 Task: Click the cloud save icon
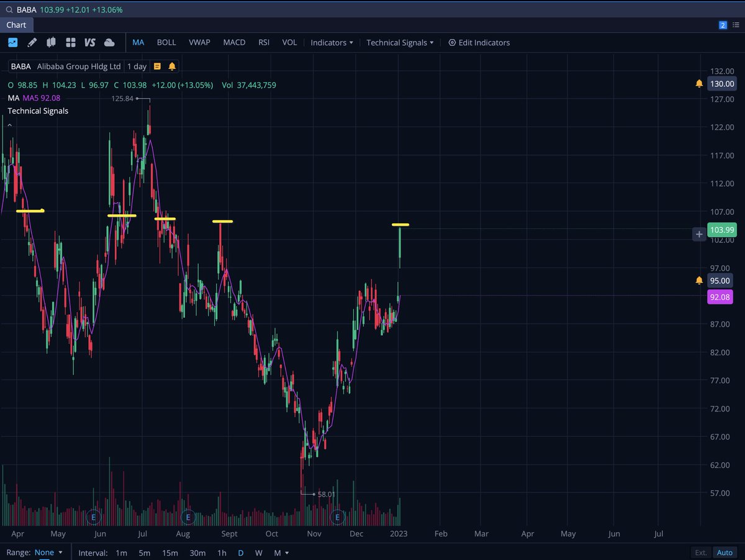109,42
